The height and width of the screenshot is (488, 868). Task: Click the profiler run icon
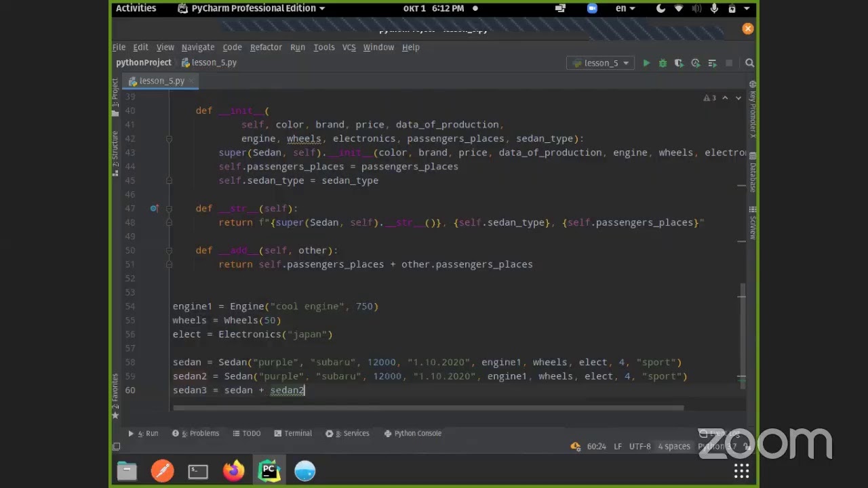[696, 63]
